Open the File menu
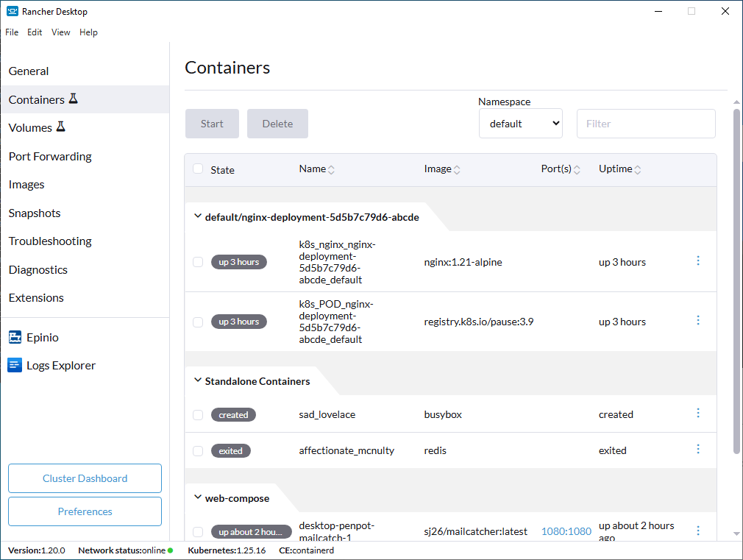Viewport: 743px width, 560px height. tap(11, 32)
